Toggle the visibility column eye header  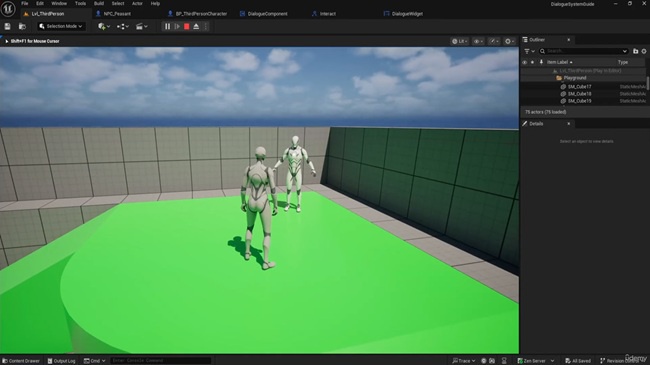(525, 62)
